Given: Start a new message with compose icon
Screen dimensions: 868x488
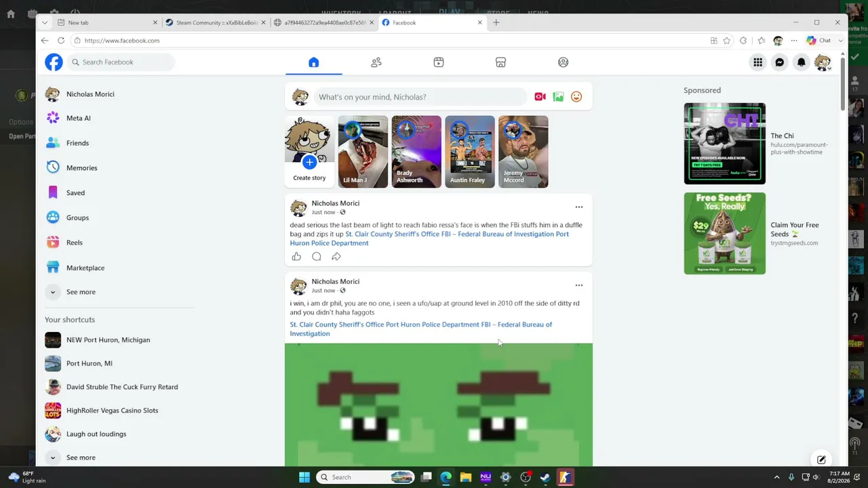Looking at the screenshot, I should 821,460.
